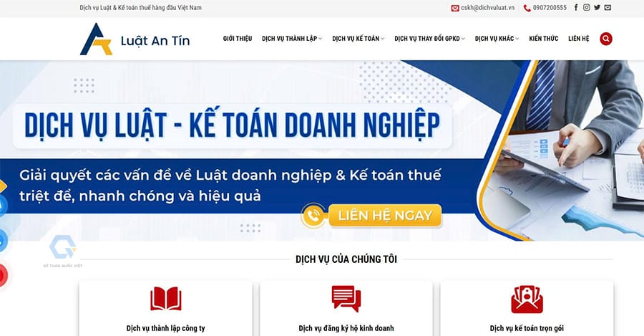
Task: Open Dịch vụ đăng ký hộ kinh doanh link
Action: click(346, 328)
